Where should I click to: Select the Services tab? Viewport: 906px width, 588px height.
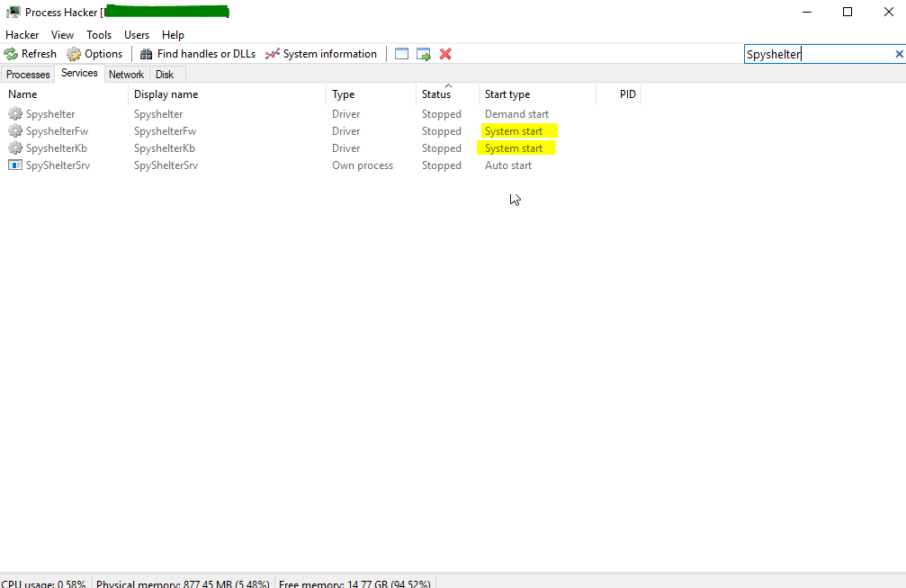tap(79, 73)
